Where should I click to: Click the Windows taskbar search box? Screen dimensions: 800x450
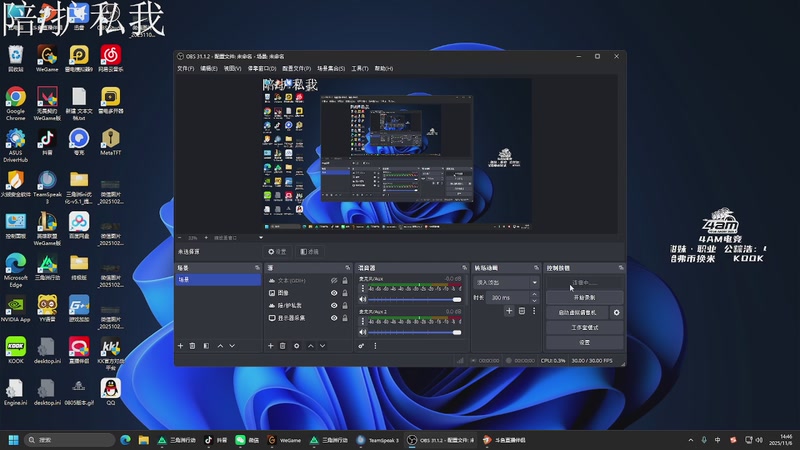tap(68, 440)
